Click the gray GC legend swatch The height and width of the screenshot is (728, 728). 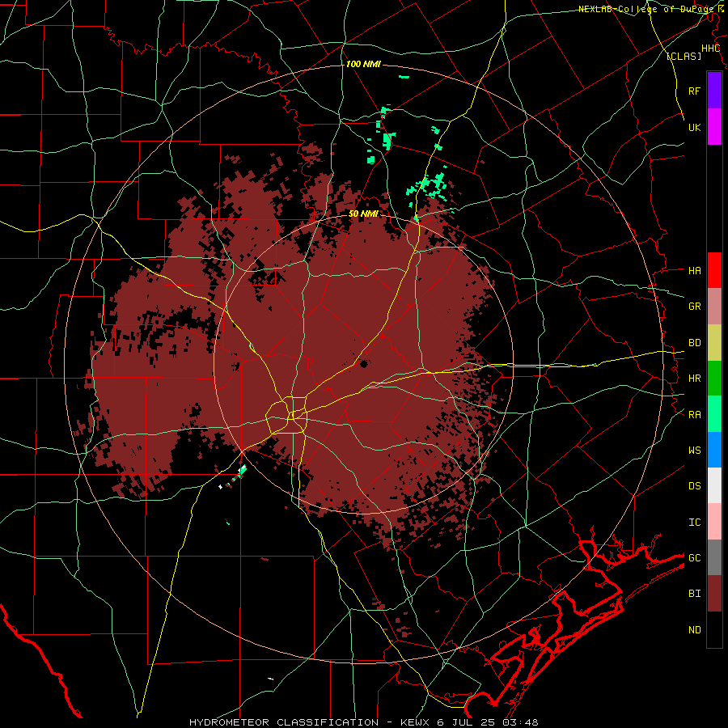(x=714, y=557)
